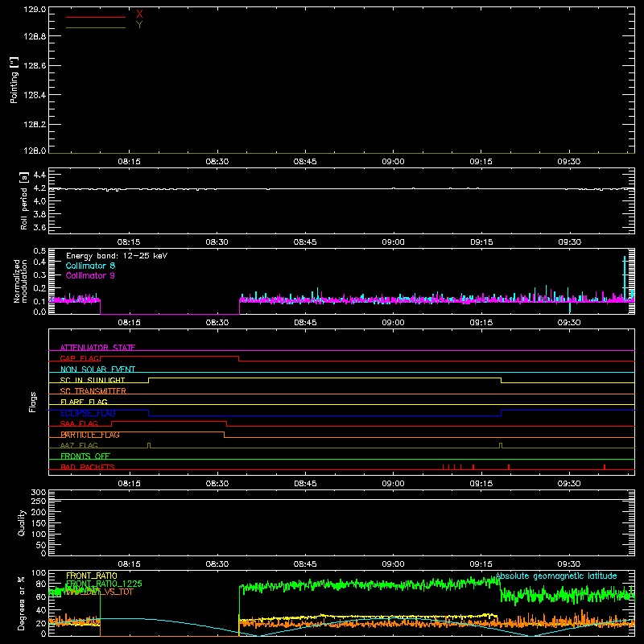
Task: Click the green FRONT_RATIO_1225 legend label
Action: point(104,584)
